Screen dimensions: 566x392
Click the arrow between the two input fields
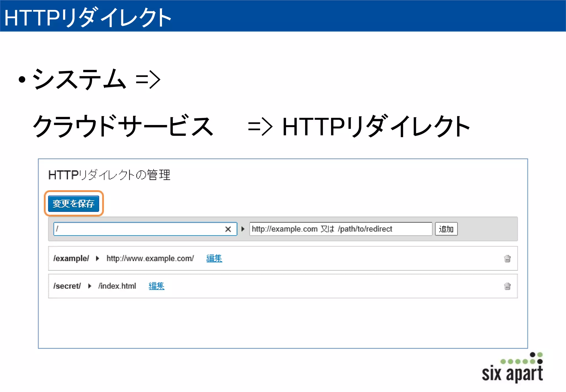[243, 229]
